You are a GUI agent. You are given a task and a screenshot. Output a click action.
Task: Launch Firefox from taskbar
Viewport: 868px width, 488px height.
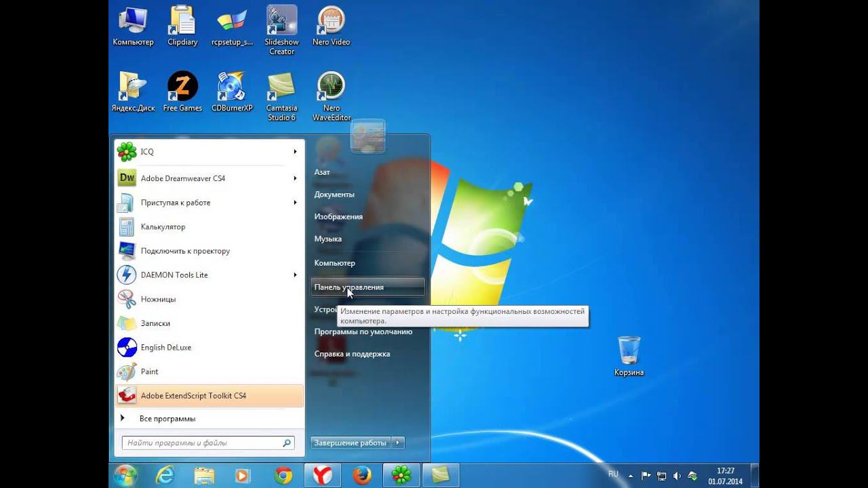[361, 476]
